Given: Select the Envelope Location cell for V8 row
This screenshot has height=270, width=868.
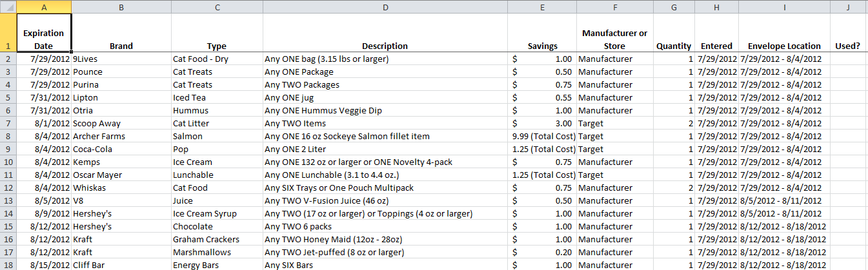Looking at the screenshot, I should (x=784, y=200).
